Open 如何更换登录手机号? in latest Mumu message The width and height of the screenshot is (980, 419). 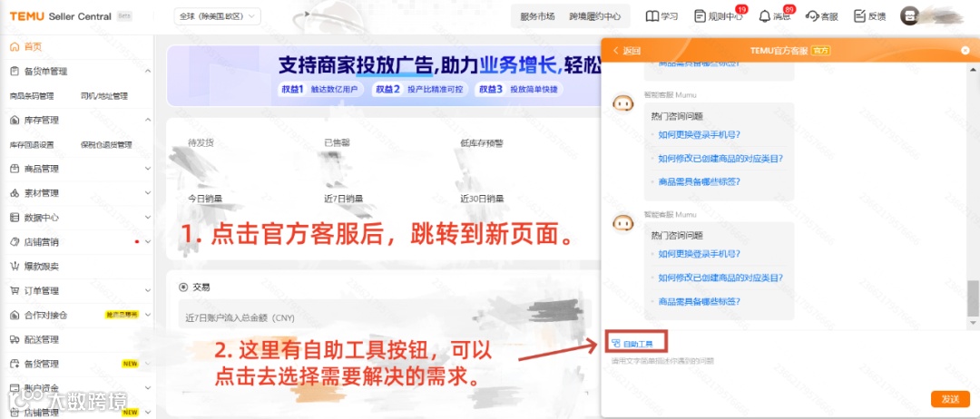click(700, 254)
